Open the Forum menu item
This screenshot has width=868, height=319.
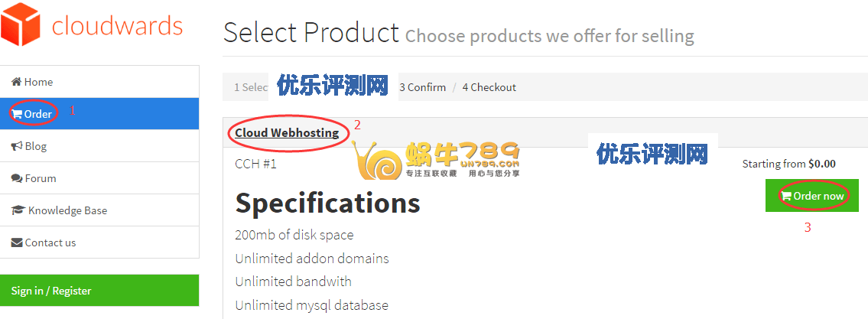99,178
